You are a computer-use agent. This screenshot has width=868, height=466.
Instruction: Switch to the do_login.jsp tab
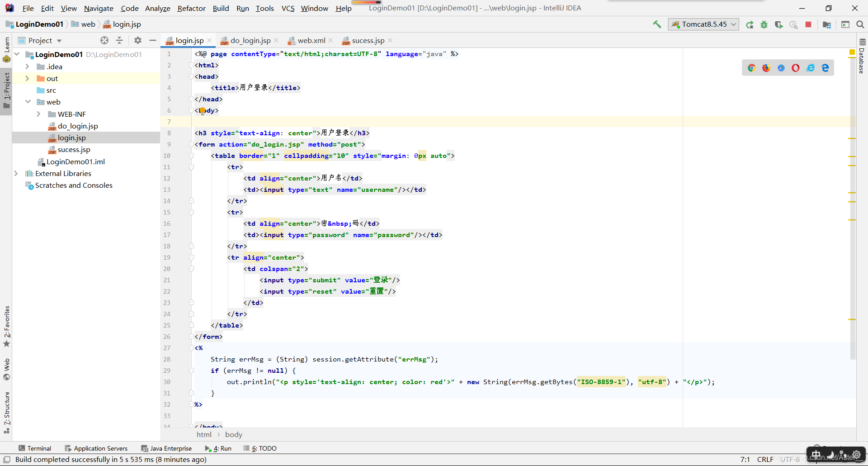point(250,40)
